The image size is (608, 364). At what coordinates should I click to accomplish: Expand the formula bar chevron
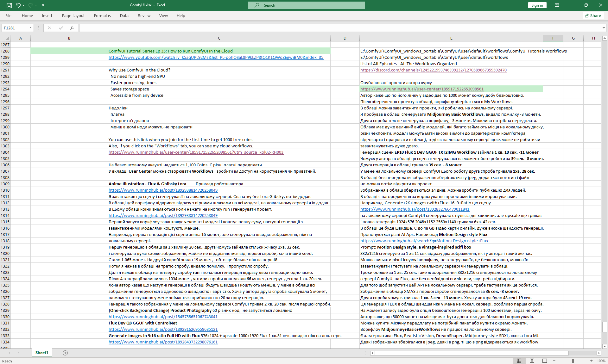(604, 28)
